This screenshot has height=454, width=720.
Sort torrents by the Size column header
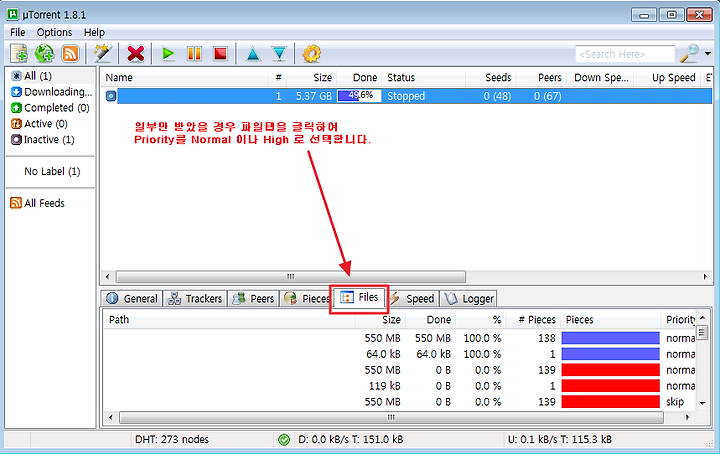(x=312, y=78)
